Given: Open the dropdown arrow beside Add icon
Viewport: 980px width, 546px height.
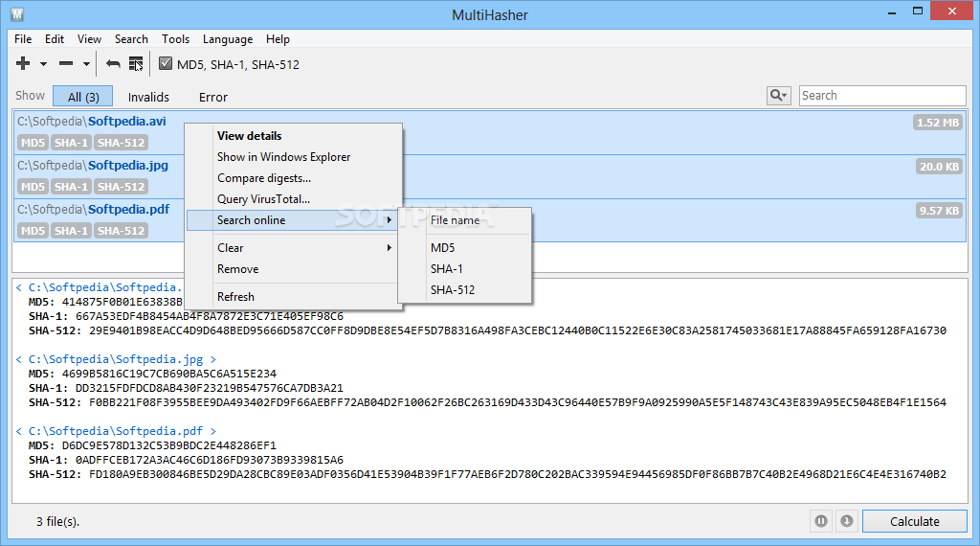Looking at the screenshot, I should pos(43,64).
